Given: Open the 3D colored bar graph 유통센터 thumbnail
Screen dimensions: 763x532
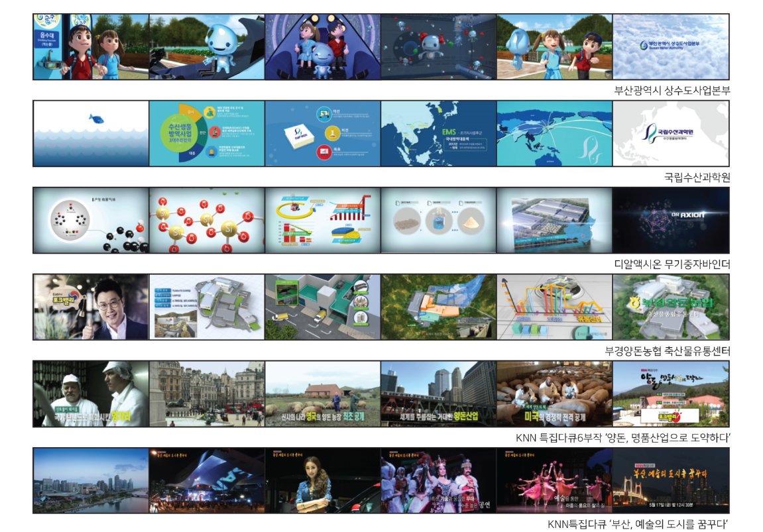Looking at the screenshot, I should click(x=554, y=307).
